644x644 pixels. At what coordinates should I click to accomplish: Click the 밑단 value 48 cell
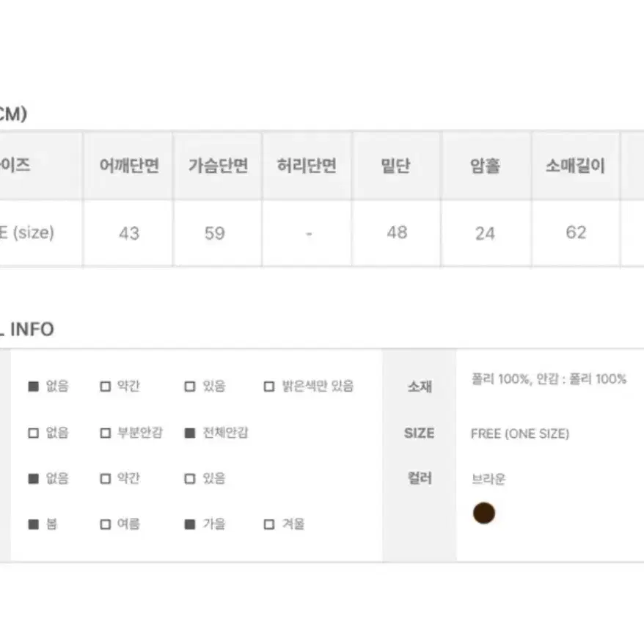pos(396,233)
